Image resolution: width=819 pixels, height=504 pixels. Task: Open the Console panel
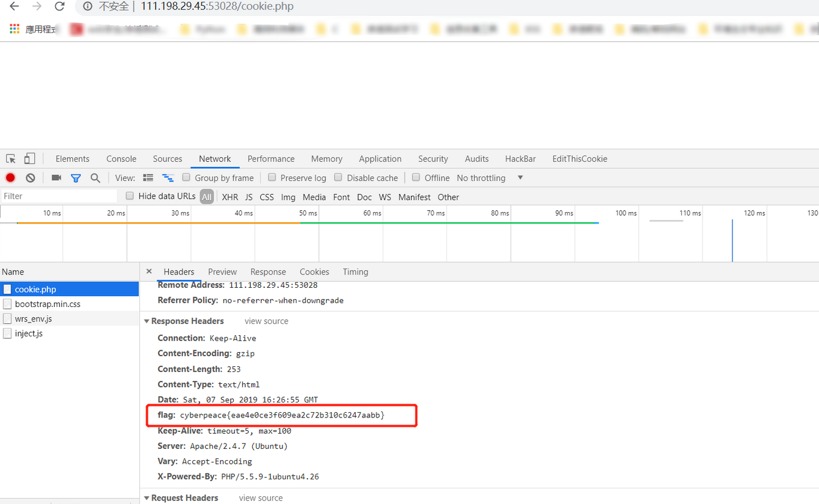121,159
